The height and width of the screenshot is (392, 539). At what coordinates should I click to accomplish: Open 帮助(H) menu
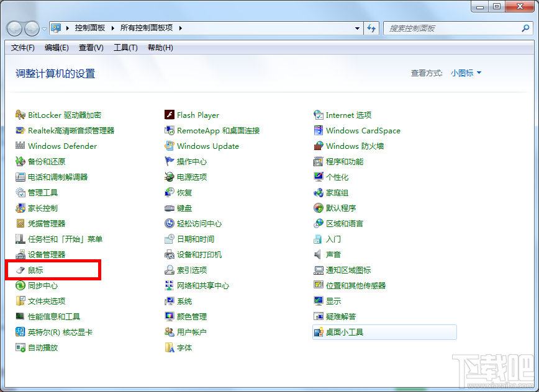pos(160,48)
